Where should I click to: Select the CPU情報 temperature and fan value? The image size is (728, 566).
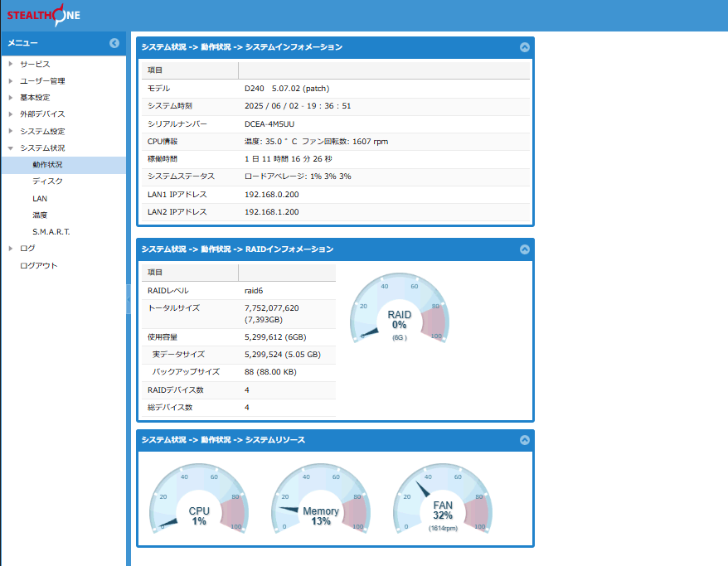(x=316, y=142)
